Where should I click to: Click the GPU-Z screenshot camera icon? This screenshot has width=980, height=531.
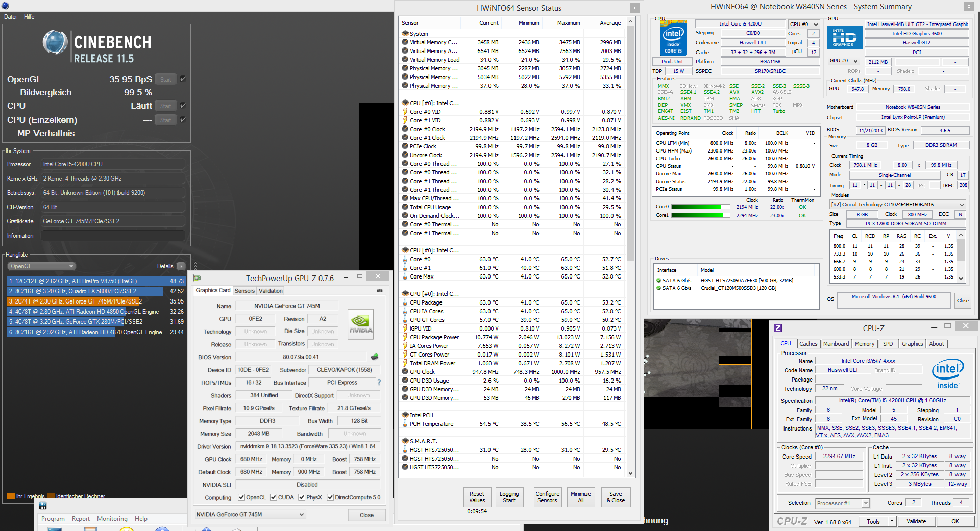380,291
